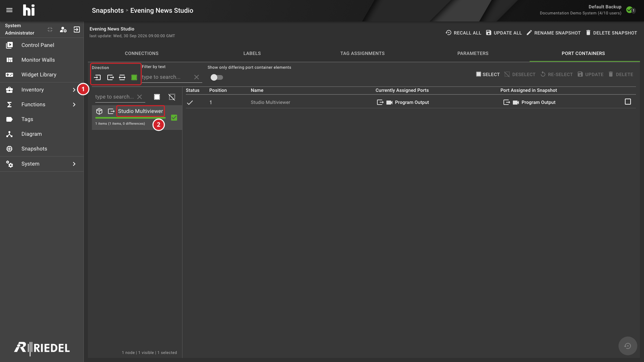Open the Parameters tab
This screenshot has height=362, width=644.
point(473,54)
